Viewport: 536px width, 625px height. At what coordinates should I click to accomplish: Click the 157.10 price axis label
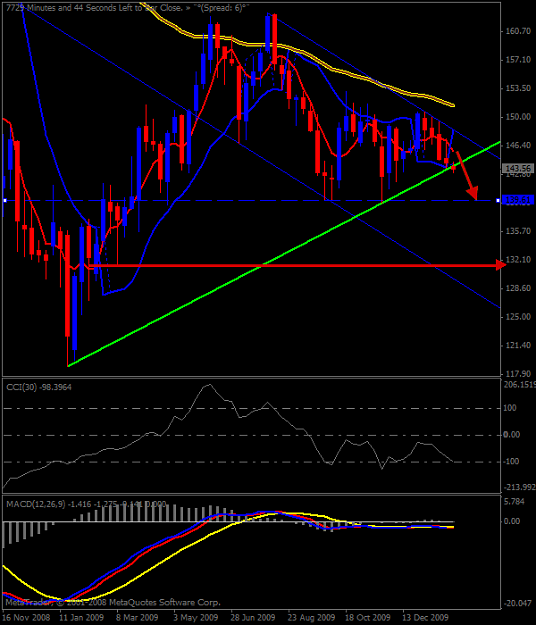(x=518, y=60)
